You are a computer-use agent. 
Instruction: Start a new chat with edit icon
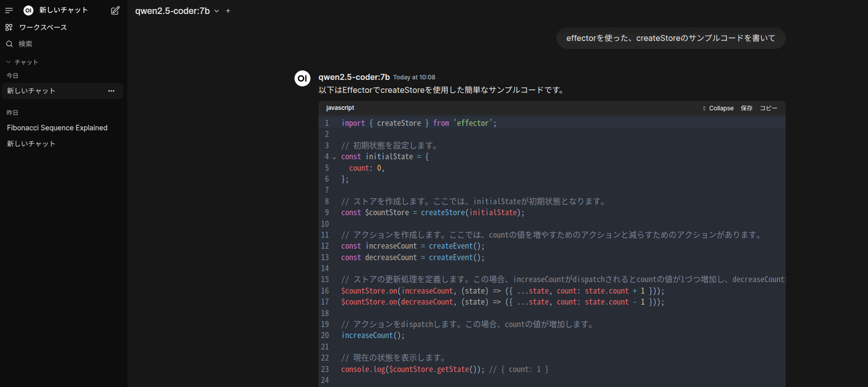pyautogui.click(x=115, y=10)
